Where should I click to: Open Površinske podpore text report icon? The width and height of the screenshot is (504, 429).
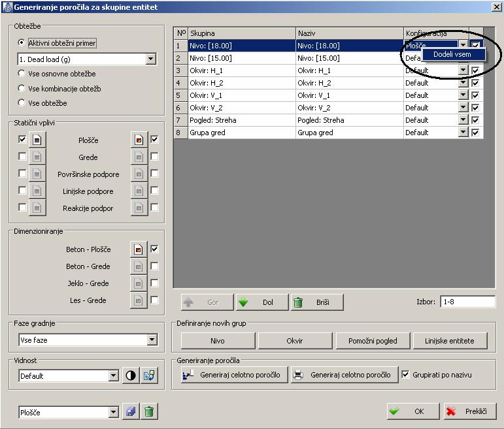coord(37,174)
